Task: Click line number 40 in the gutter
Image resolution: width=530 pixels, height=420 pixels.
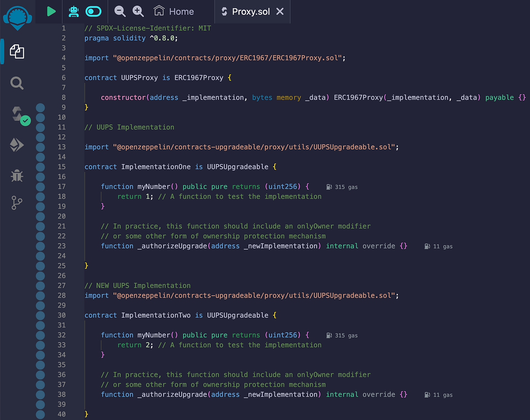Action: (x=62, y=414)
